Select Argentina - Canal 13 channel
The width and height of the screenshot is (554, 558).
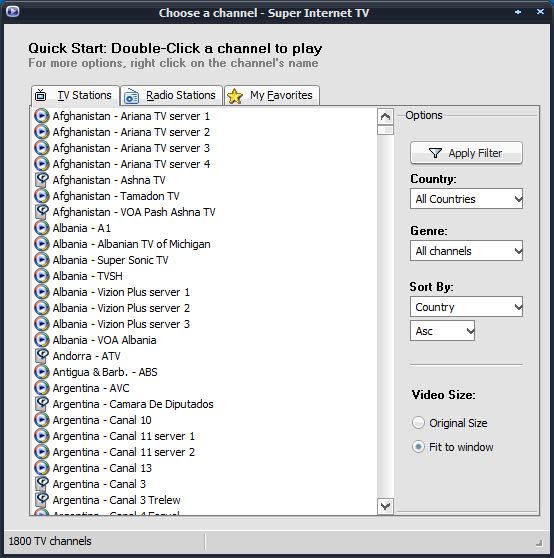pos(102,468)
